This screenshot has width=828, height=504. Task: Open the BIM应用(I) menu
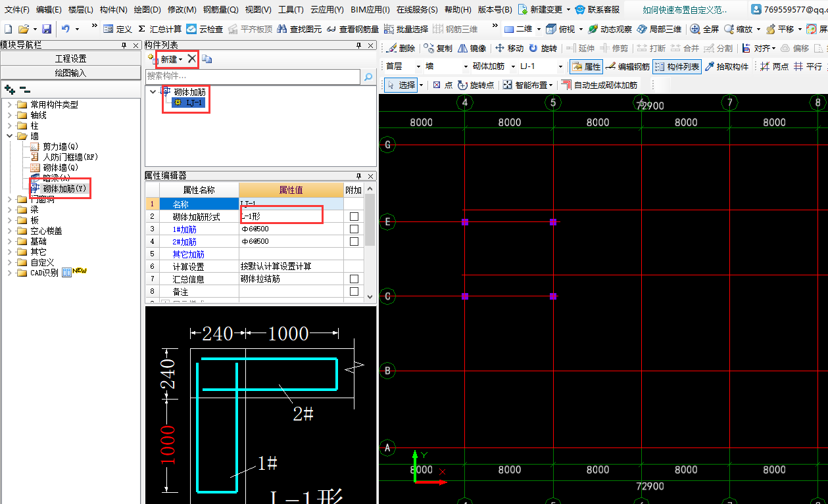click(x=370, y=10)
